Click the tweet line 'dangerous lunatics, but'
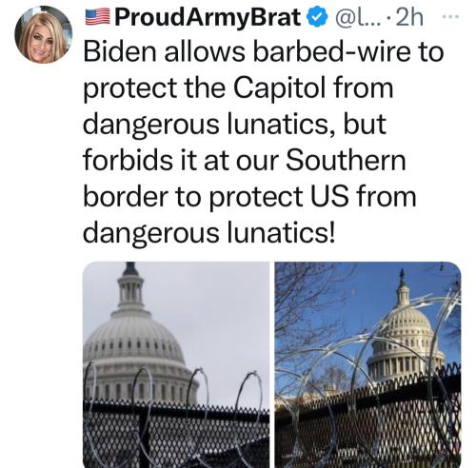Image resolution: width=476 pixels, height=468 pixels. [235, 124]
